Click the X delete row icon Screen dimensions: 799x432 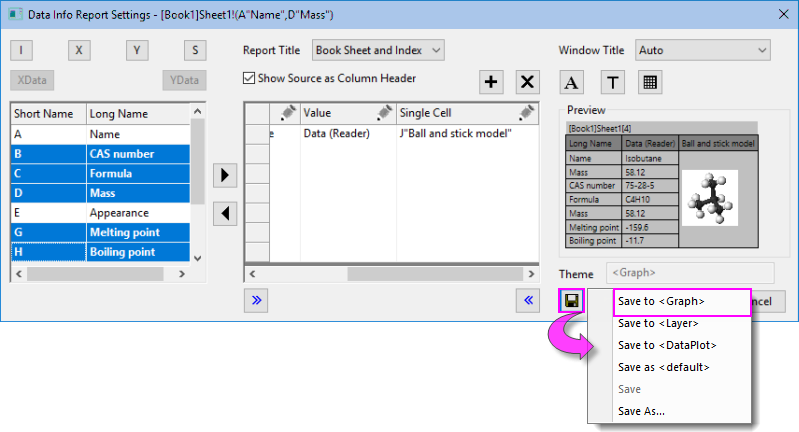click(527, 82)
